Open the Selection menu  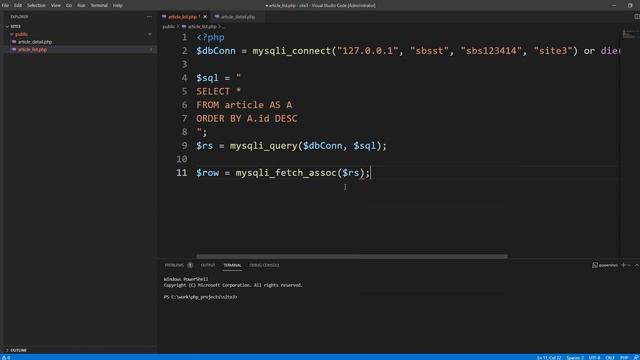(36, 5)
